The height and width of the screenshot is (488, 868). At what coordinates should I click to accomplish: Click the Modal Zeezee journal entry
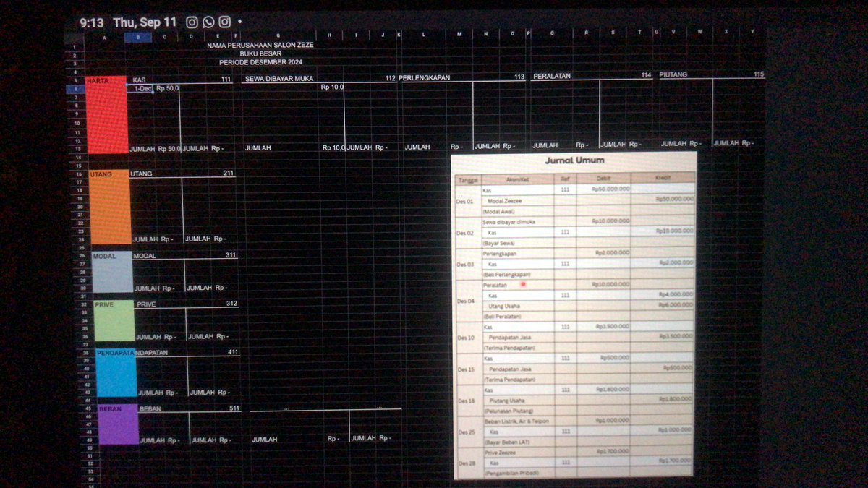tap(506, 200)
